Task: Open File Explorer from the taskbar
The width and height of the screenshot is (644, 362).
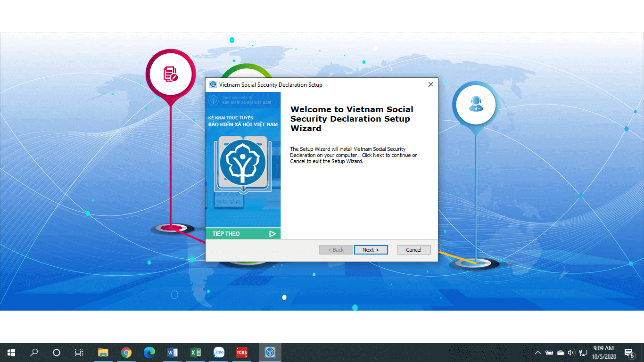Action: pos(103,353)
